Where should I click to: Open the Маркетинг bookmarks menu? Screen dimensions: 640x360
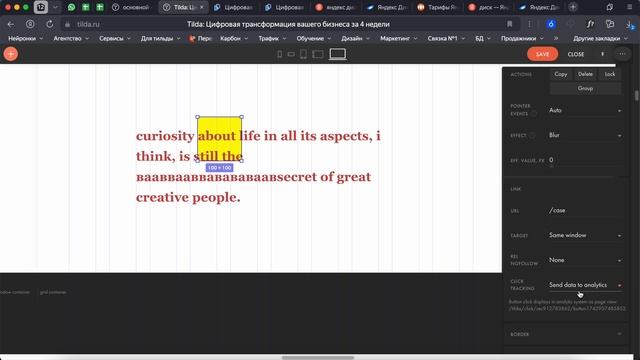[399, 38]
